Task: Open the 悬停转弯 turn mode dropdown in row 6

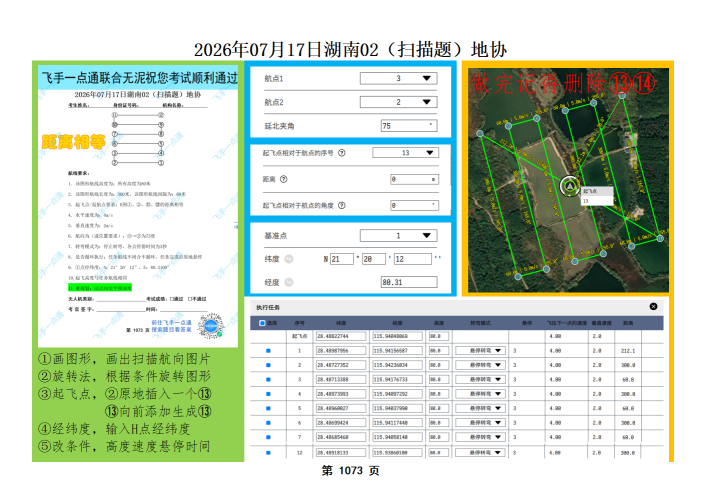Action: [481, 423]
